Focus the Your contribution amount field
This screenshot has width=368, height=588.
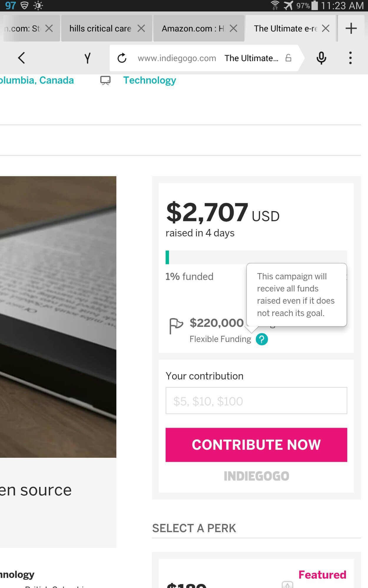(x=256, y=401)
